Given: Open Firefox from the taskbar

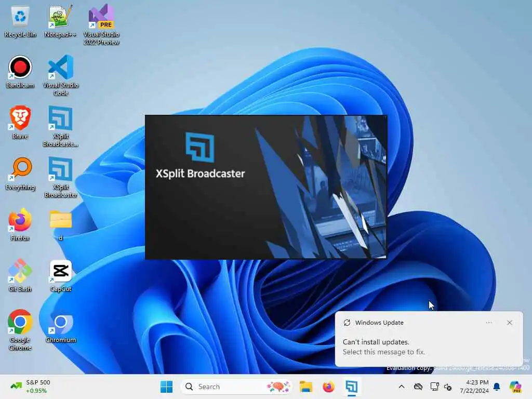Looking at the screenshot, I should pyautogui.click(x=328, y=387).
